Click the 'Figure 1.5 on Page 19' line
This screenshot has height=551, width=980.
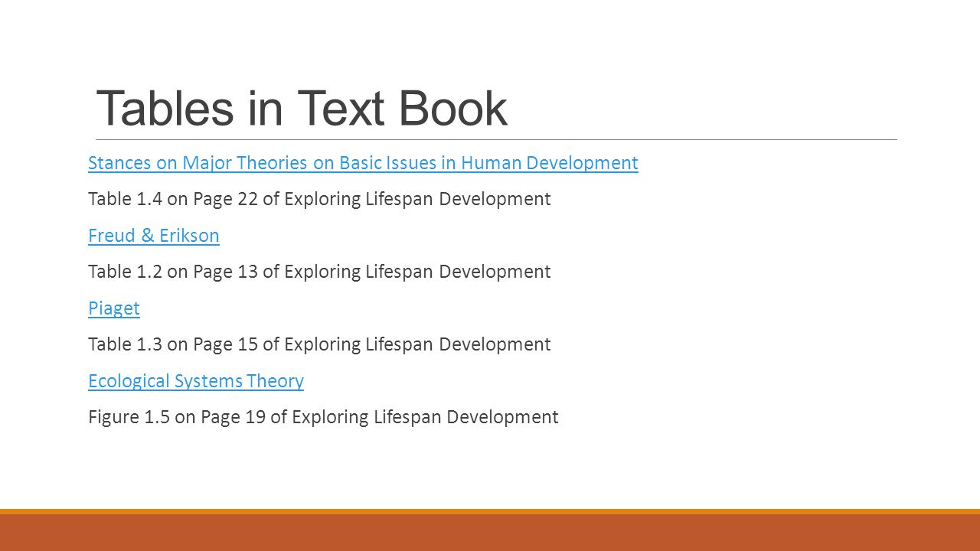(323, 417)
